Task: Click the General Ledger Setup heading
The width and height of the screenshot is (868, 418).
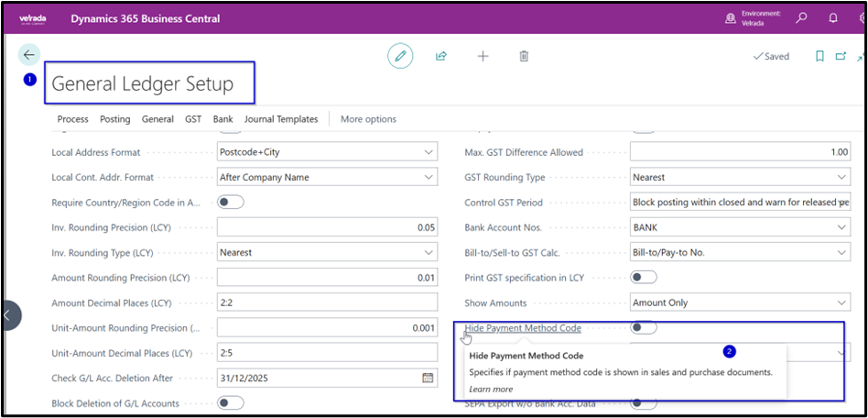Action: 142,83
